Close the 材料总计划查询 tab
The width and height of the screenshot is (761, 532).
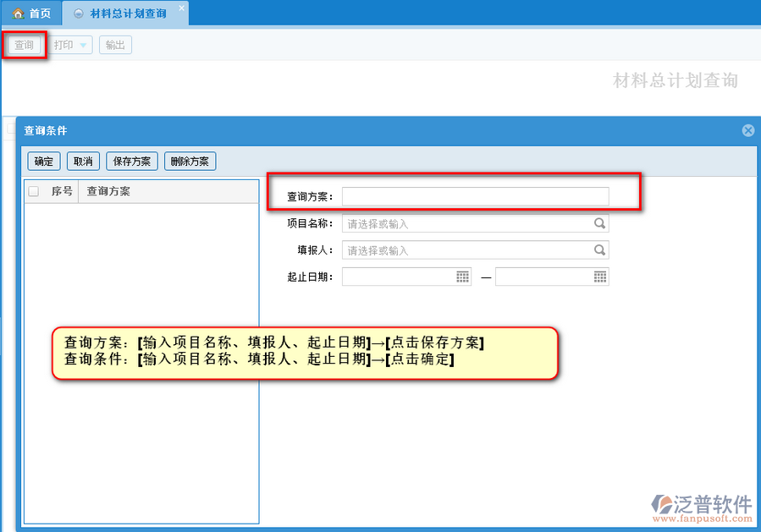click(181, 8)
